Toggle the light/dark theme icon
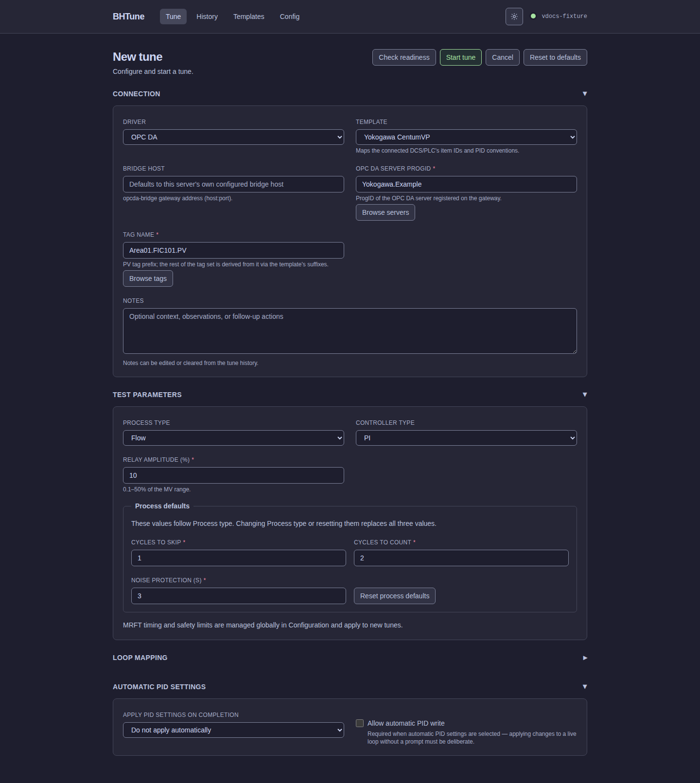Image resolution: width=700 pixels, height=783 pixels. coord(514,17)
